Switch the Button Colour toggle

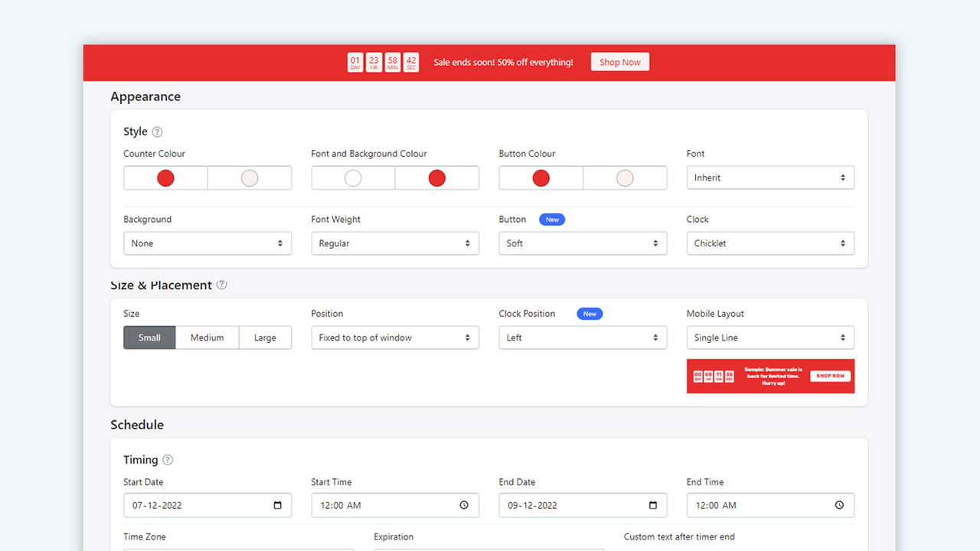(583, 178)
